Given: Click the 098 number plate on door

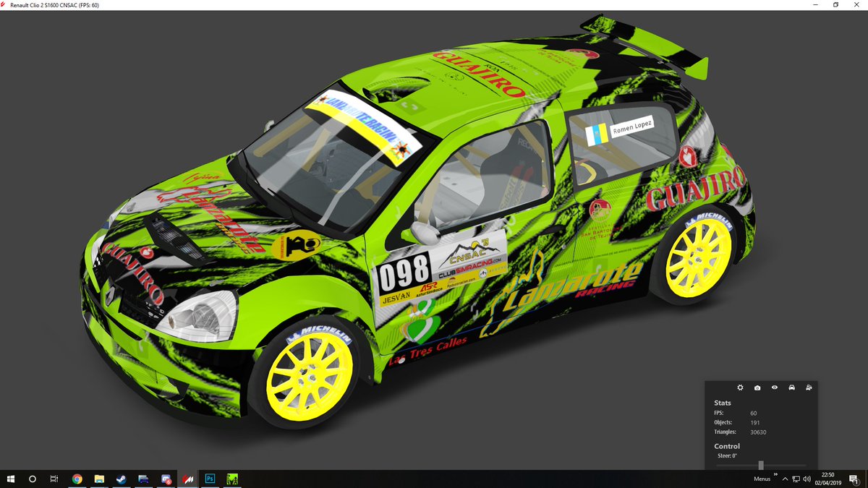Looking at the screenshot, I should [x=404, y=275].
